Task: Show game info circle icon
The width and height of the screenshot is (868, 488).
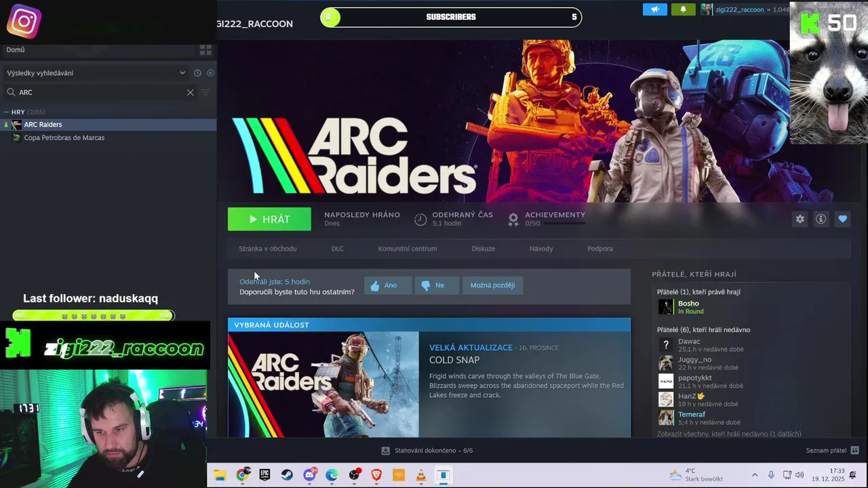Action: point(821,219)
